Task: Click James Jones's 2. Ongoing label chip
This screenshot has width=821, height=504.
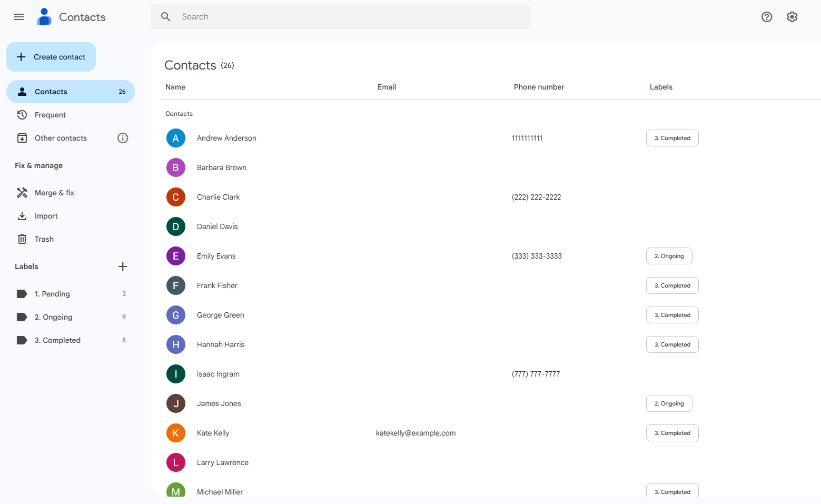Action: [669, 403]
